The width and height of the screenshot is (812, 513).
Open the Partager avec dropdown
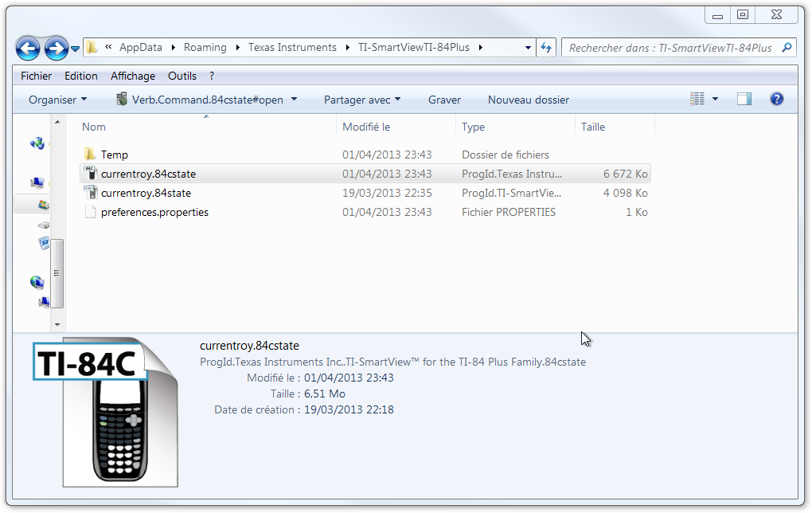362,100
